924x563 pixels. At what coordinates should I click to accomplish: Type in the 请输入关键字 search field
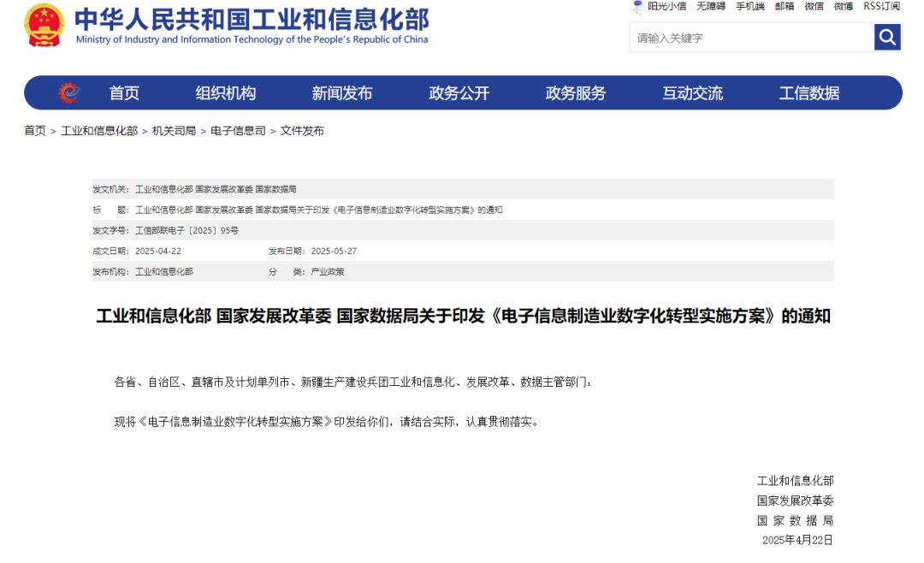pos(751,38)
